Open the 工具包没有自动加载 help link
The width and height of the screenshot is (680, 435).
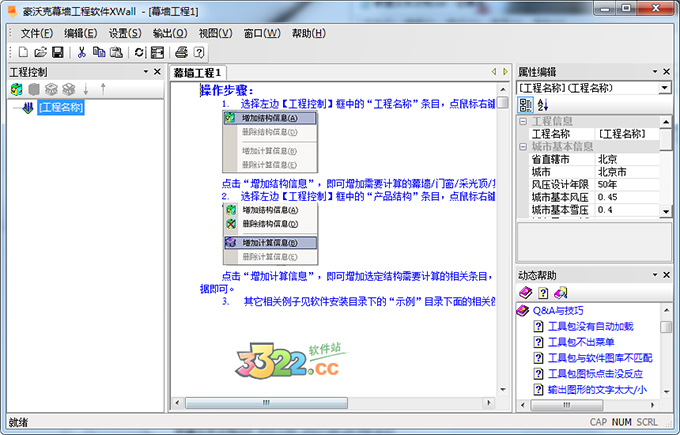coord(591,326)
